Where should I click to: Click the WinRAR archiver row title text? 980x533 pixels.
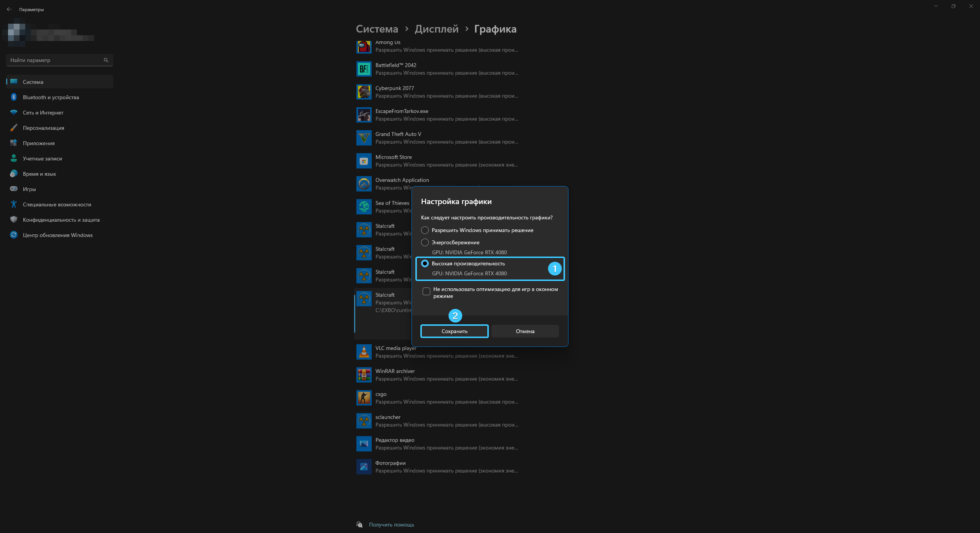[395, 371]
